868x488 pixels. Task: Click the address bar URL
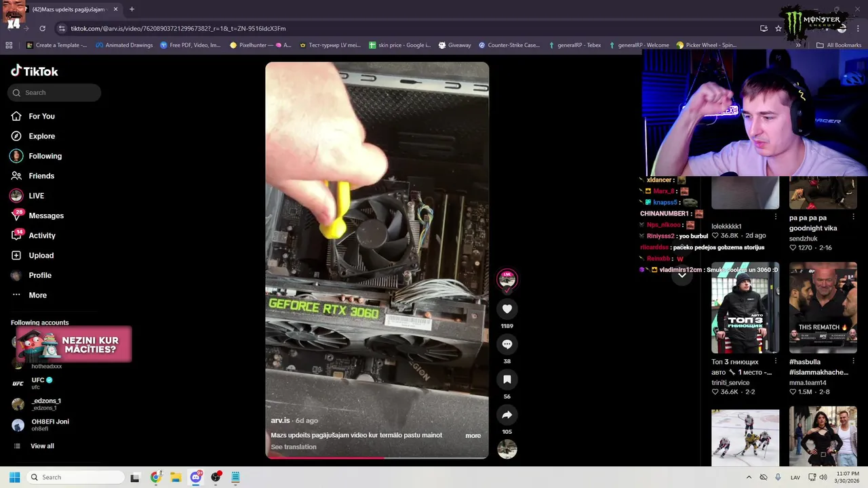[x=178, y=28]
